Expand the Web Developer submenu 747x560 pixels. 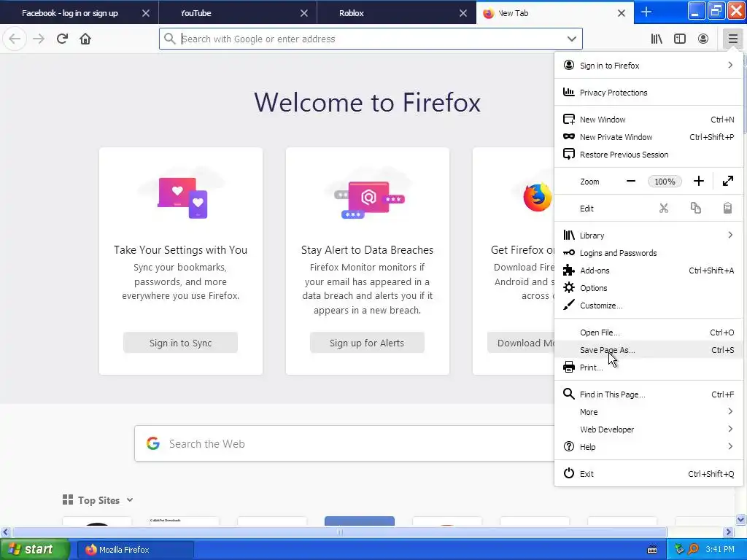(x=649, y=429)
